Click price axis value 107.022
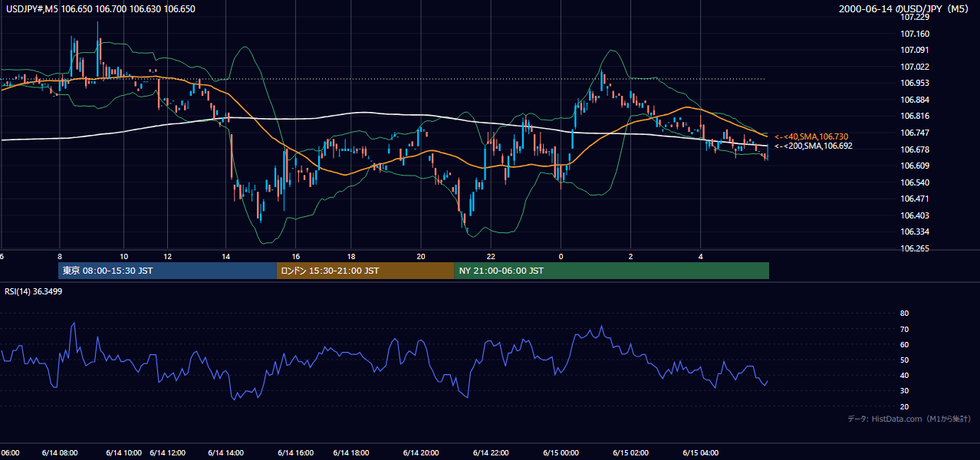This screenshot has width=980, height=460. point(915,67)
